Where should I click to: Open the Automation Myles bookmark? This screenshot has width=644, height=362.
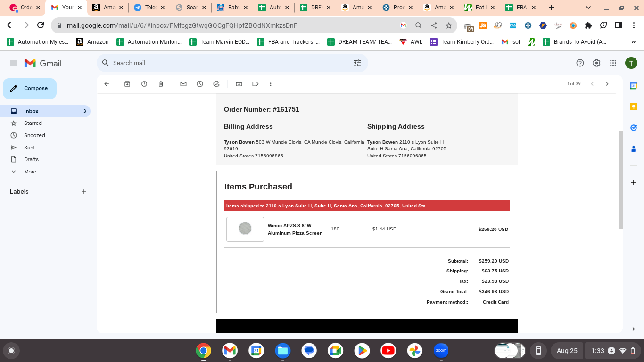[x=38, y=42]
